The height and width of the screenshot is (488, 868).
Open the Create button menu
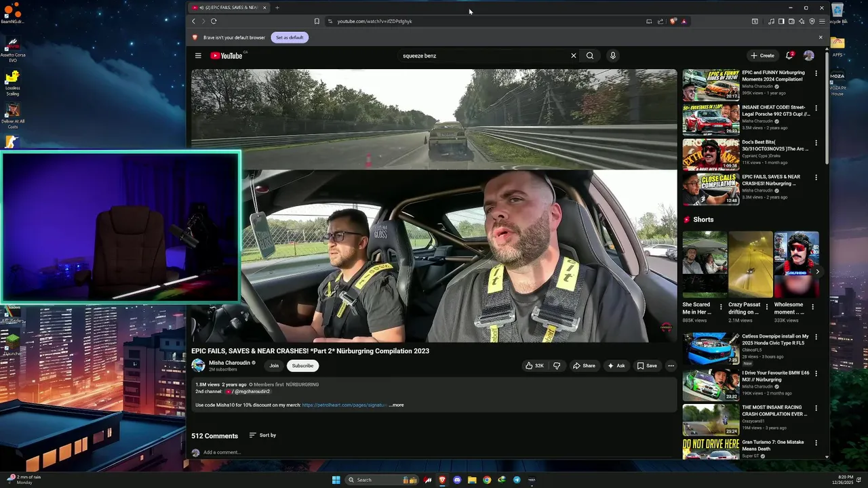click(762, 56)
